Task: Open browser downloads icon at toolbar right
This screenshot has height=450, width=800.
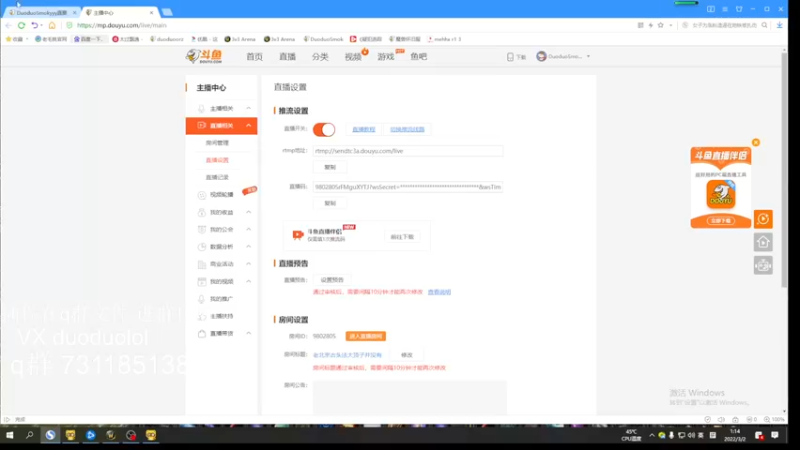Action: [780, 25]
